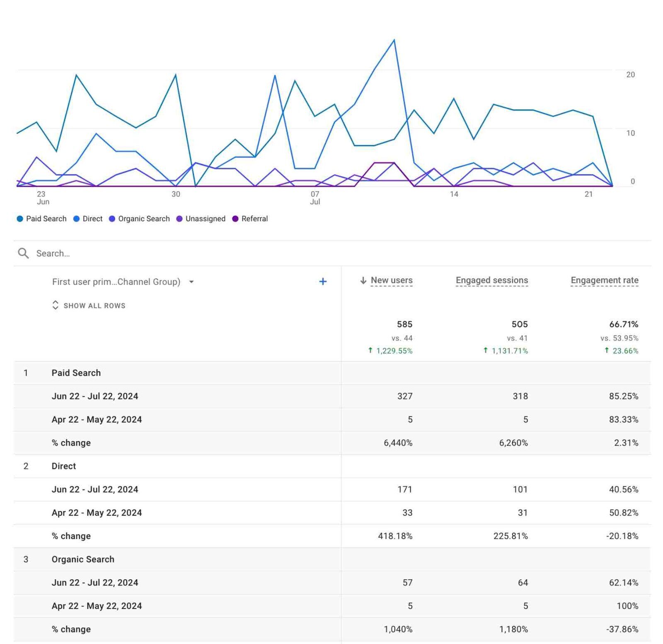Viewport: 663px width, 644px height.
Task: Click the search magnifier icon
Action: click(23, 253)
